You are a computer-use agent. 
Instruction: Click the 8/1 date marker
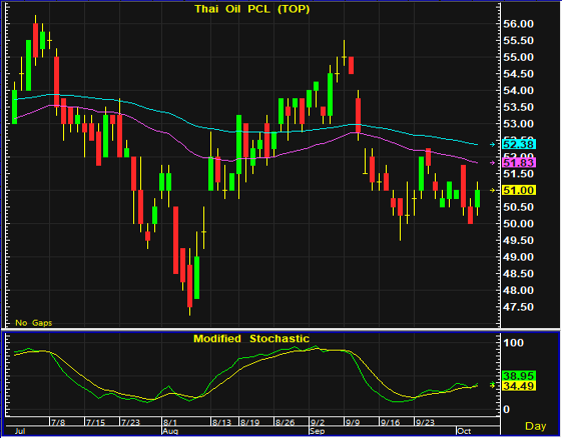point(170,422)
